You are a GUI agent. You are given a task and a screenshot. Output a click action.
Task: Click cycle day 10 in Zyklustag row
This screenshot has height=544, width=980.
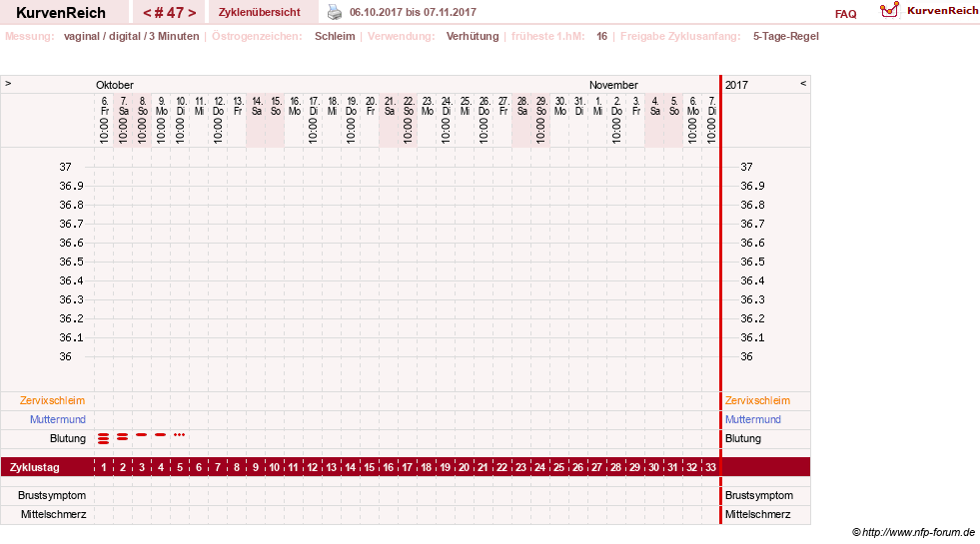275,467
